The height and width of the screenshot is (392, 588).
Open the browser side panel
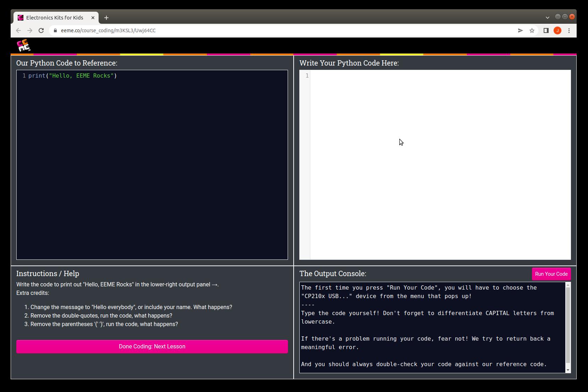pos(546,30)
